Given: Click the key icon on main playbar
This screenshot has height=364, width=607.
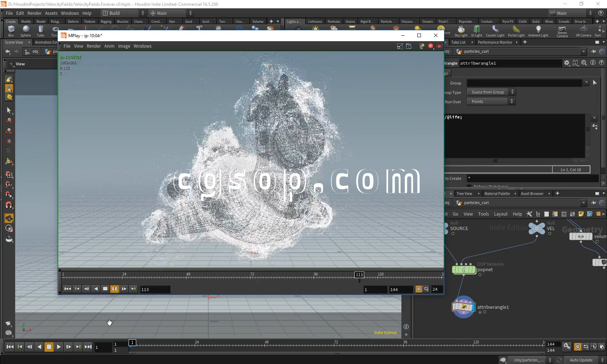Looking at the screenshot, I should (567, 347).
